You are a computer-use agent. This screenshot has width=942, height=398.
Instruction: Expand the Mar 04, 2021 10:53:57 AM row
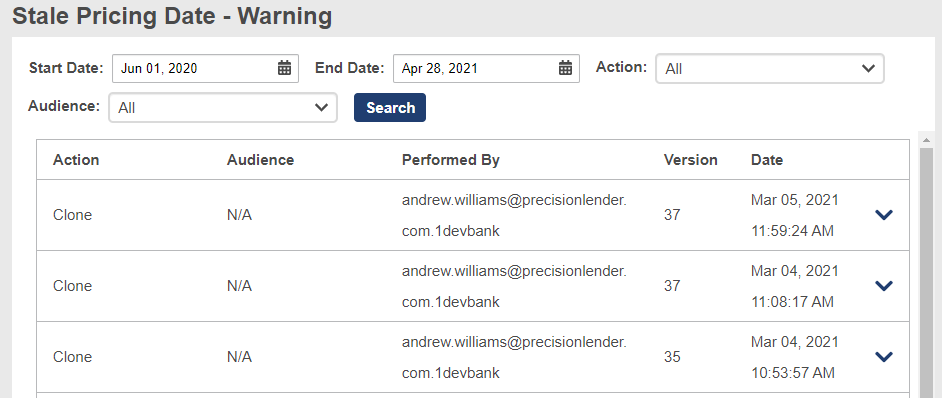coord(884,357)
